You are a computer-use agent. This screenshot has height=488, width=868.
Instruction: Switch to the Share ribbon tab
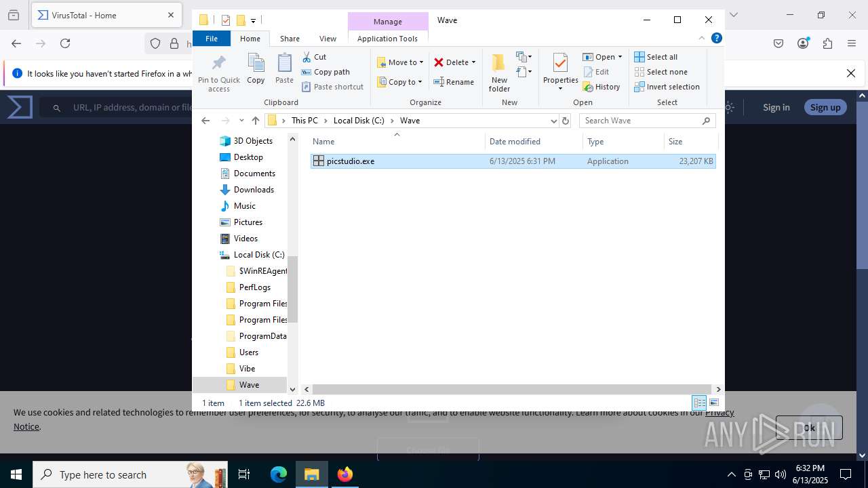pos(290,39)
